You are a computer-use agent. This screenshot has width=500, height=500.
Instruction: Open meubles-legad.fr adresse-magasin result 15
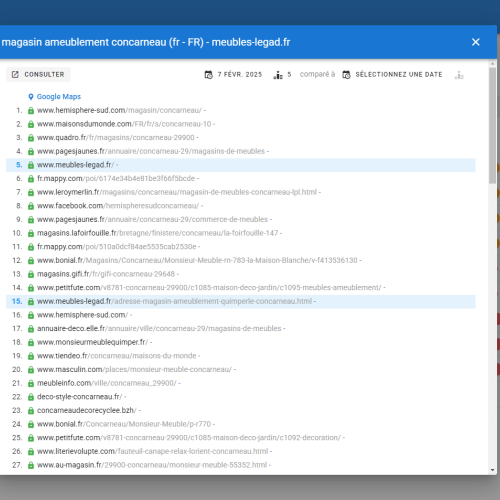[x=174, y=301]
